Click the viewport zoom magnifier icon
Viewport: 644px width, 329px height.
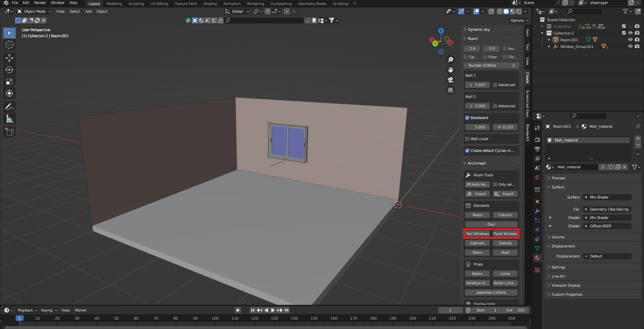tap(450, 60)
